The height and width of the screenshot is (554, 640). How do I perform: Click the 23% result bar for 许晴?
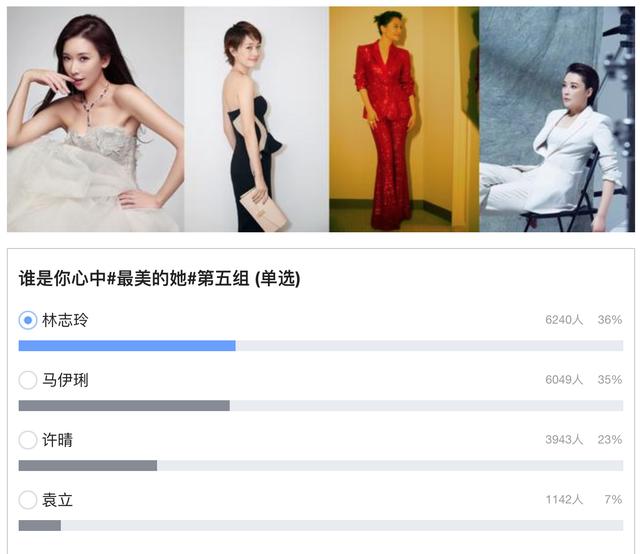[x=88, y=465]
